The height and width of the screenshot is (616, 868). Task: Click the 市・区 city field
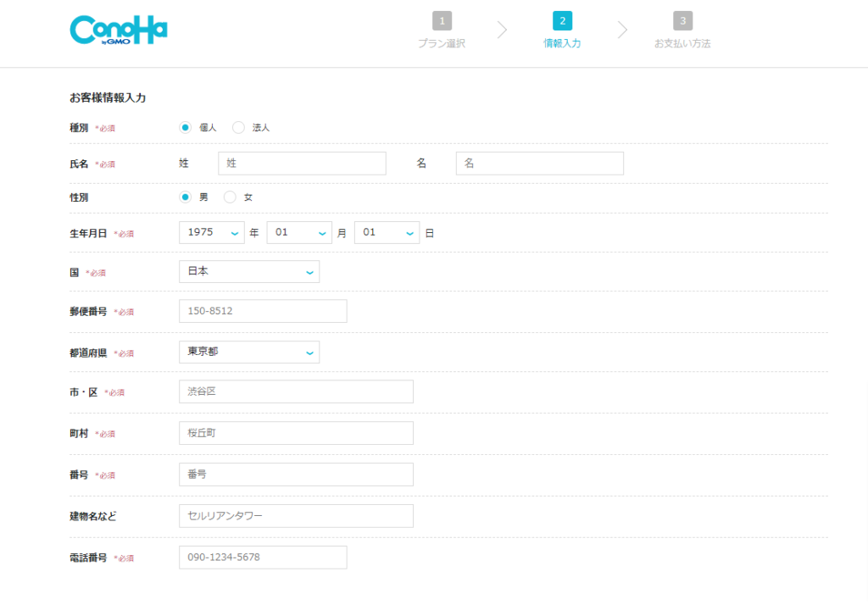(x=296, y=391)
